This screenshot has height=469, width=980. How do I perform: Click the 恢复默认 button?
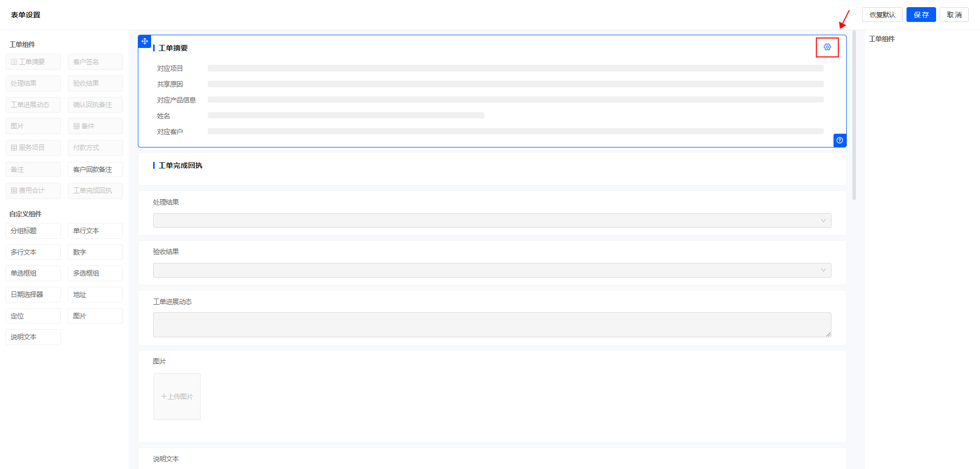[x=883, y=15]
